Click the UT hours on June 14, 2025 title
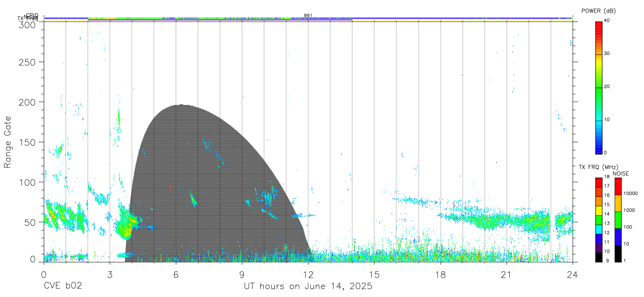 pyautogui.click(x=308, y=287)
